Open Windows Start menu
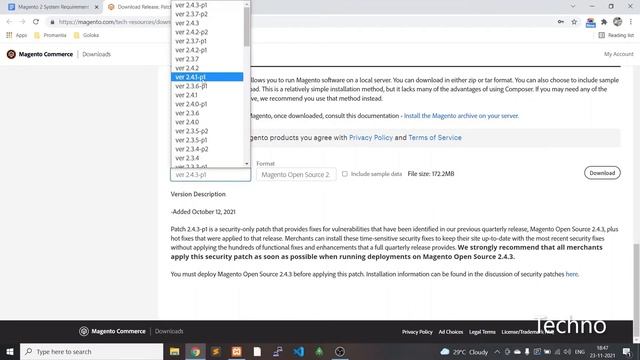This screenshot has height=360, width=640. [x=10, y=351]
